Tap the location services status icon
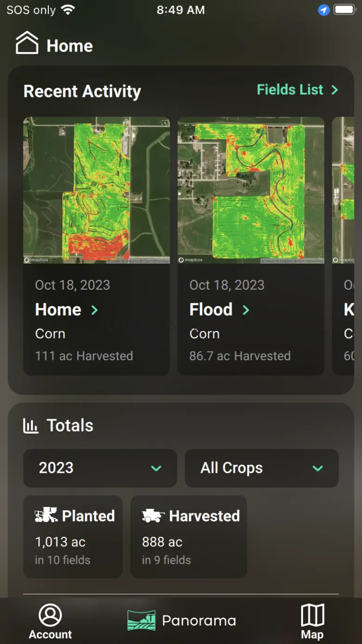The image size is (362, 644). (323, 10)
